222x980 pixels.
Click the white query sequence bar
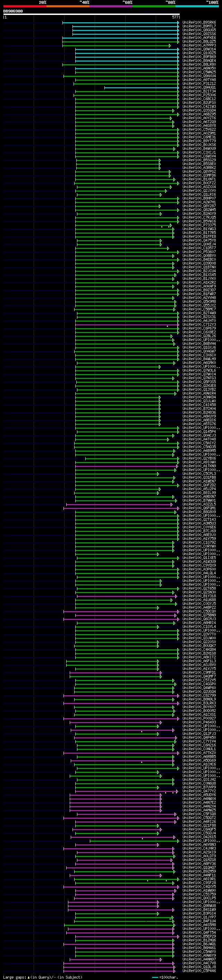click(x=91, y=15)
